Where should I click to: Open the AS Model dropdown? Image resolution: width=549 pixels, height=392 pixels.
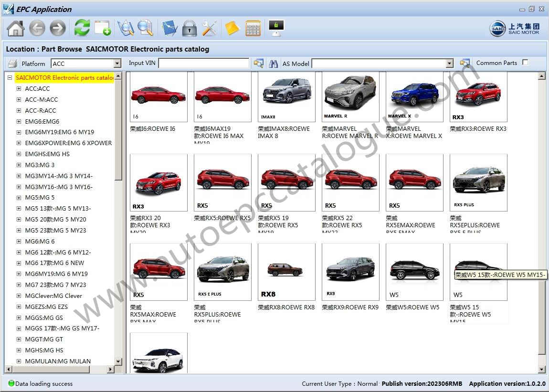(x=450, y=64)
